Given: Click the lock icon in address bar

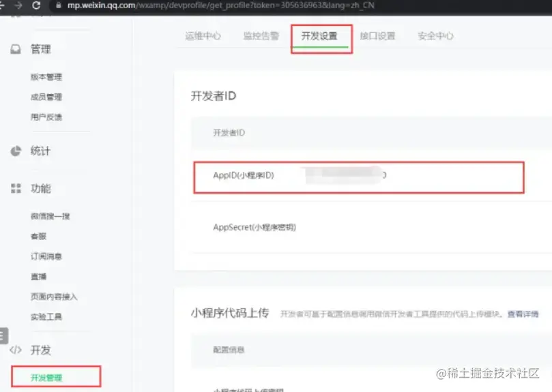Looking at the screenshot, I should pos(59,5).
